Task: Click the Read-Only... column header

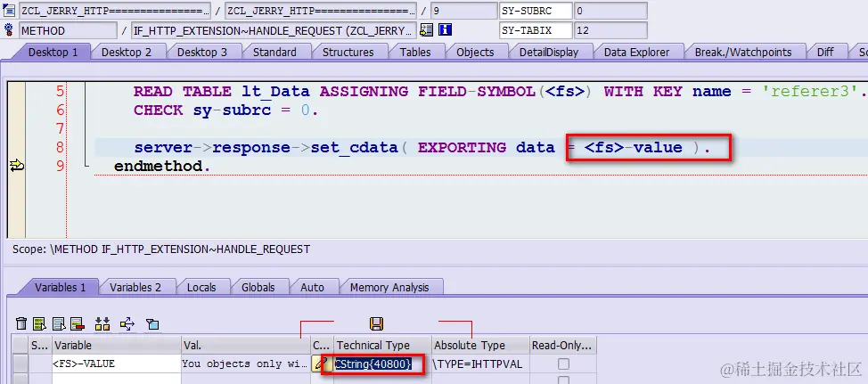Action: coord(563,346)
